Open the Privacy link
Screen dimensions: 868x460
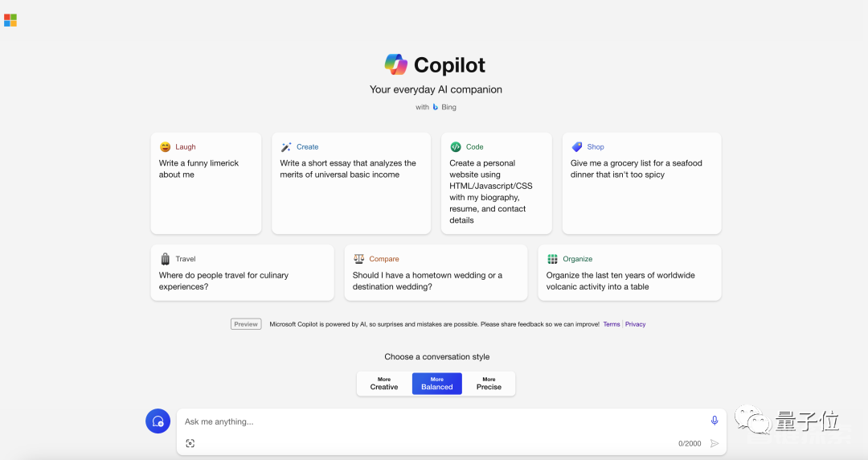click(x=635, y=324)
